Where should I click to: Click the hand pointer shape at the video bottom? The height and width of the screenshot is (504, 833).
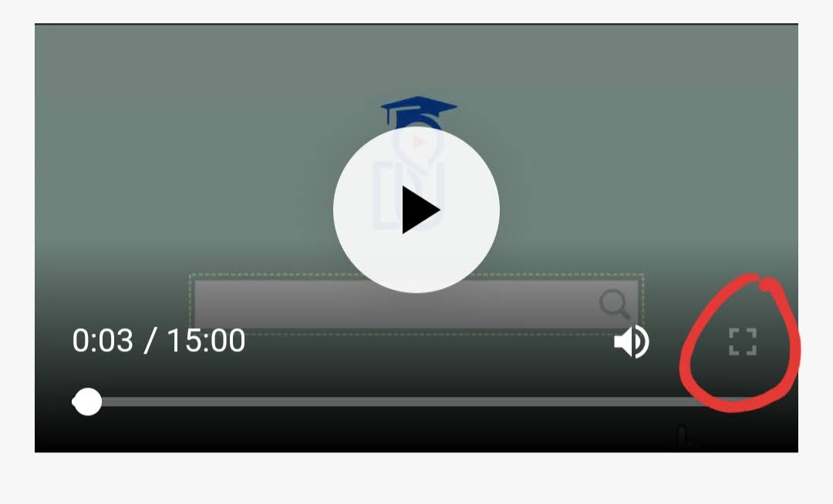(688, 438)
